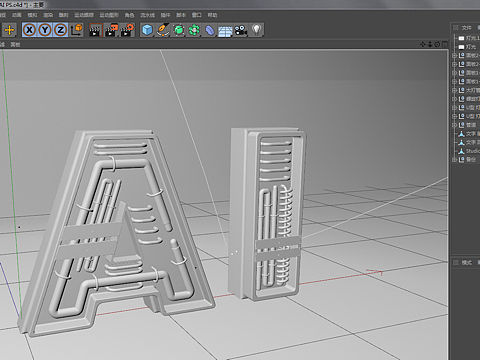Screen dimensions: 480x360
Task: Click the green Subdivision Surface generator icon
Action: point(179,30)
